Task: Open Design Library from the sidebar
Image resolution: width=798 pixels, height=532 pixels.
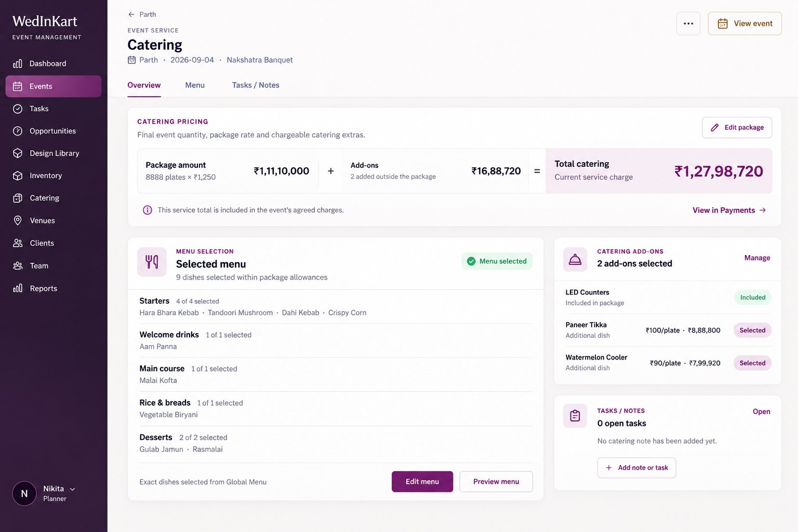Action: (x=53, y=153)
